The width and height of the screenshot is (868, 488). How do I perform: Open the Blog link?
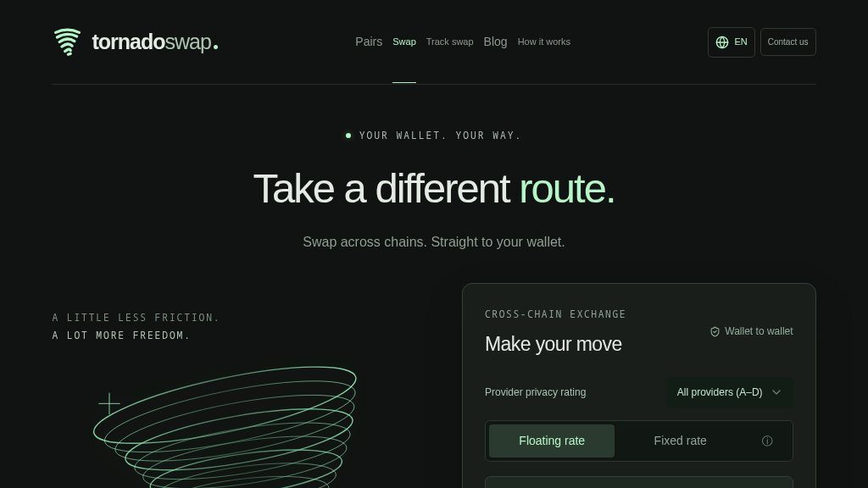click(x=495, y=42)
